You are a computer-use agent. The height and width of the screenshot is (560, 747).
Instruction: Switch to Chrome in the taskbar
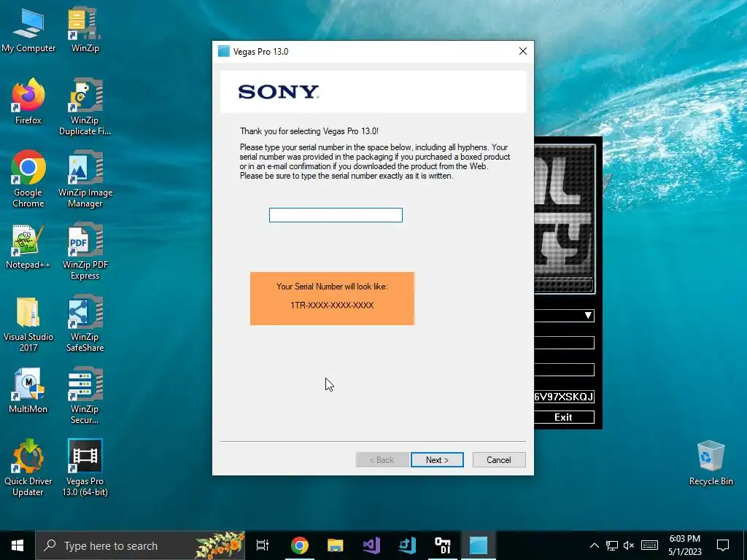click(x=300, y=545)
